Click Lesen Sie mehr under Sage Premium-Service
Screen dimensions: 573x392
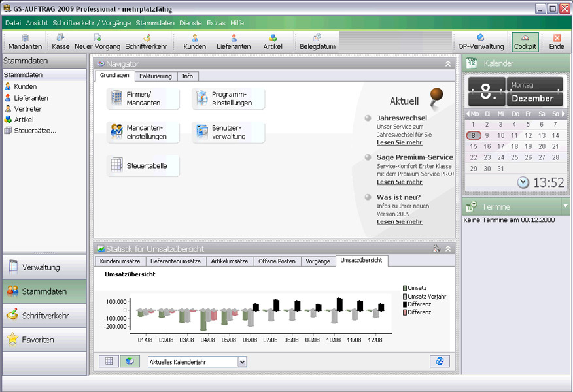pyautogui.click(x=400, y=182)
